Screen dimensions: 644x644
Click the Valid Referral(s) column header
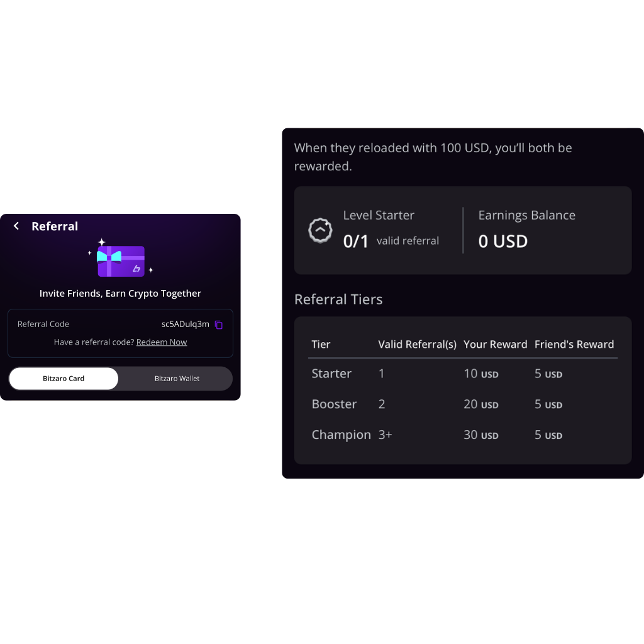pos(417,345)
